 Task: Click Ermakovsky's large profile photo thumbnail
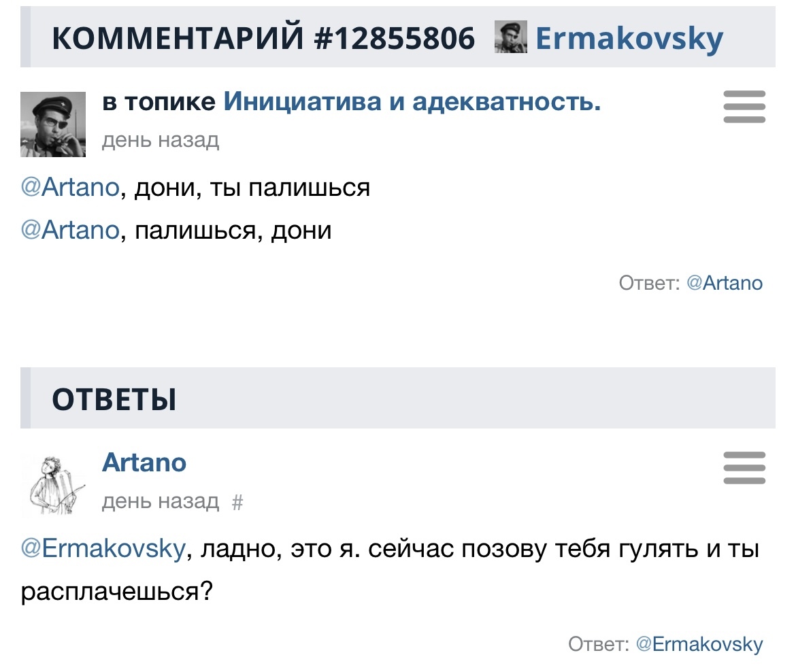[x=53, y=124]
